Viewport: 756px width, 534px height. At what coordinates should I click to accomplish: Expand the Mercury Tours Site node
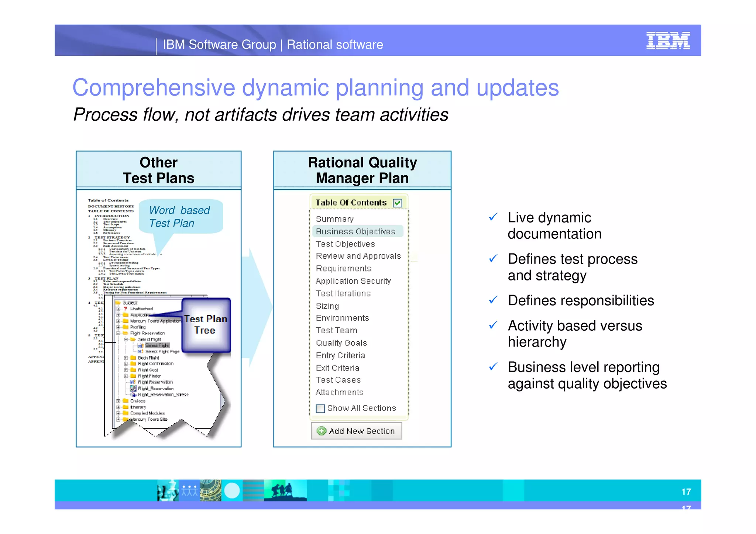[x=118, y=419]
